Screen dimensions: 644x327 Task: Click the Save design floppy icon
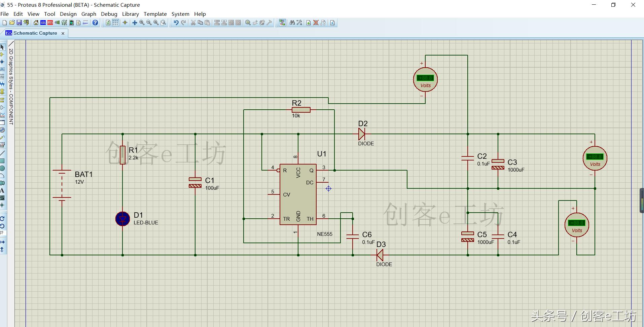[x=19, y=23]
